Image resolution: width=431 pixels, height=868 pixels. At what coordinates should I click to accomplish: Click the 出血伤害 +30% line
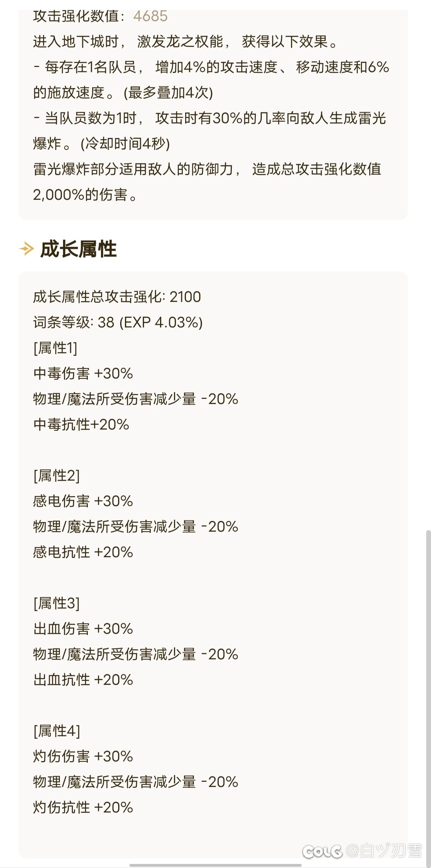(83, 629)
